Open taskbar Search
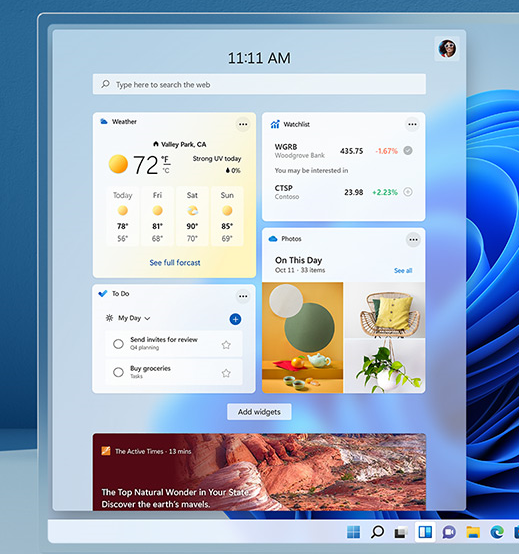Screen dimensions: 519x554 coord(377,532)
